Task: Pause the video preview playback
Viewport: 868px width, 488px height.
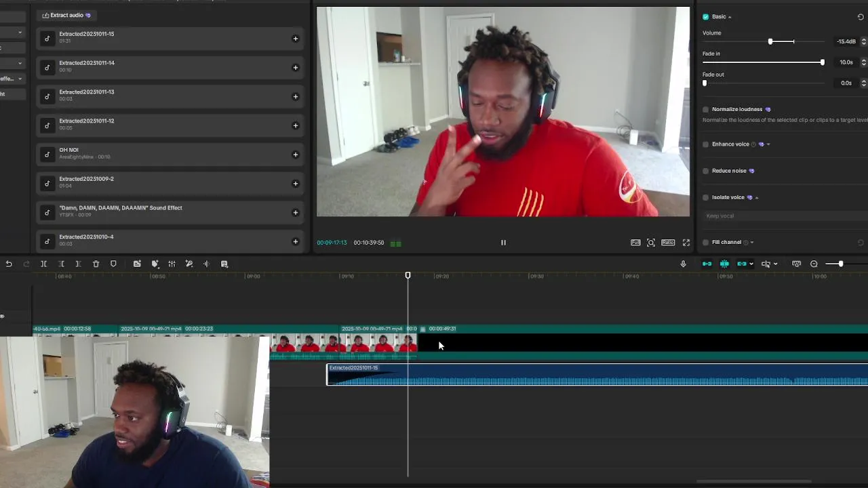Action: (x=503, y=243)
